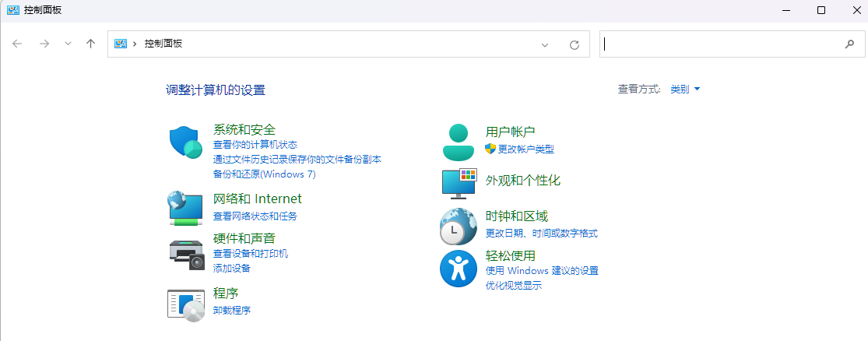This screenshot has width=868, height=341.
Task: Refresh the control panel view
Action: coord(575,44)
